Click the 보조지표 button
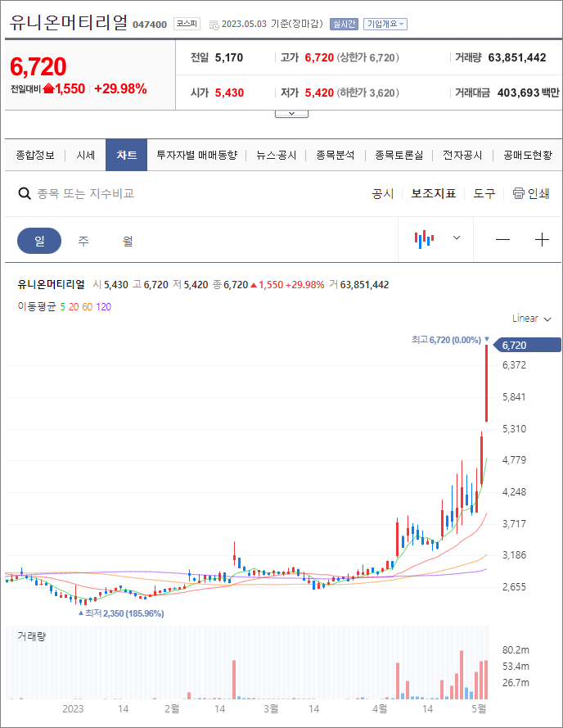Screen dimensions: 563x728 (x=434, y=193)
